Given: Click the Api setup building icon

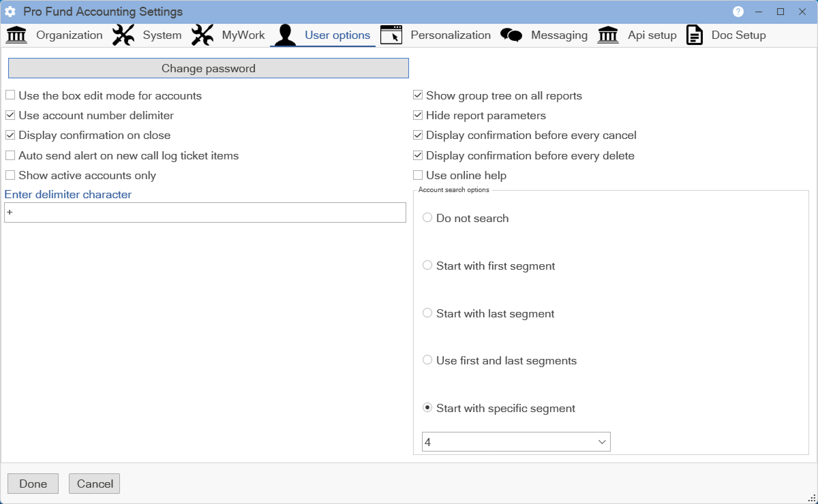Looking at the screenshot, I should [x=608, y=35].
